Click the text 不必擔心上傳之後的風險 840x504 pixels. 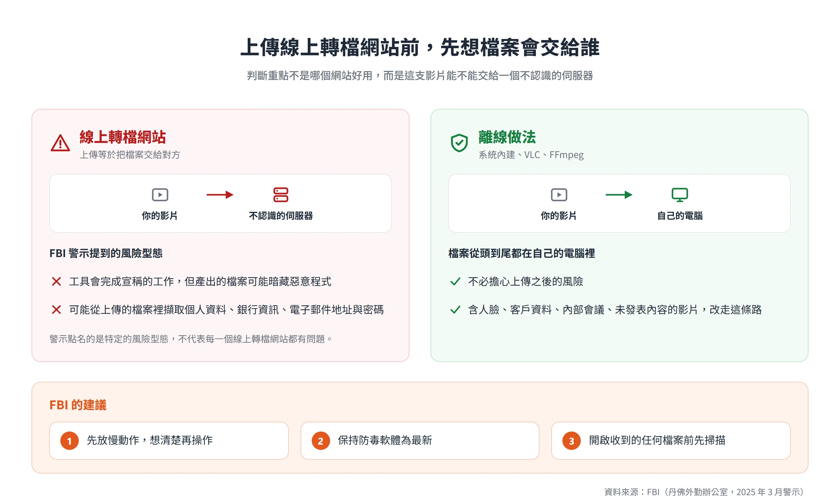click(525, 281)
